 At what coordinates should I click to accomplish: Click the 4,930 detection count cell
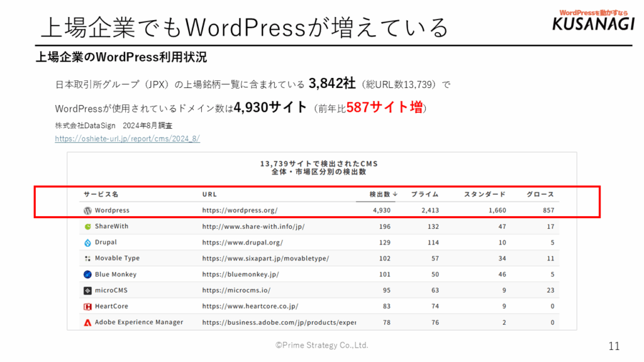click(x=382, y=211)
